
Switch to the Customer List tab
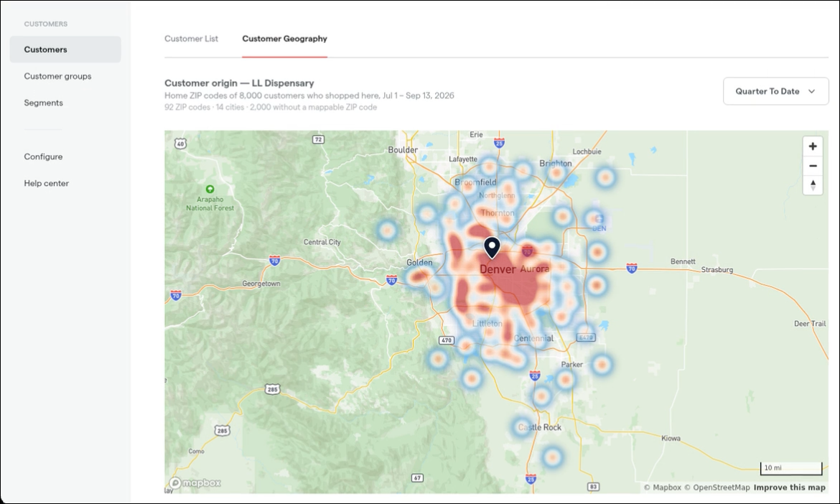pyautogui.click(x=191, y=39)
